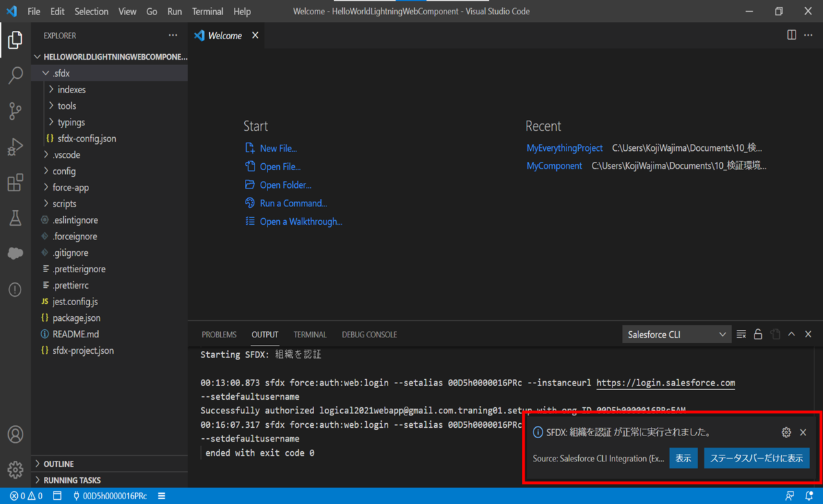Click the New File... link

point(278,148)
